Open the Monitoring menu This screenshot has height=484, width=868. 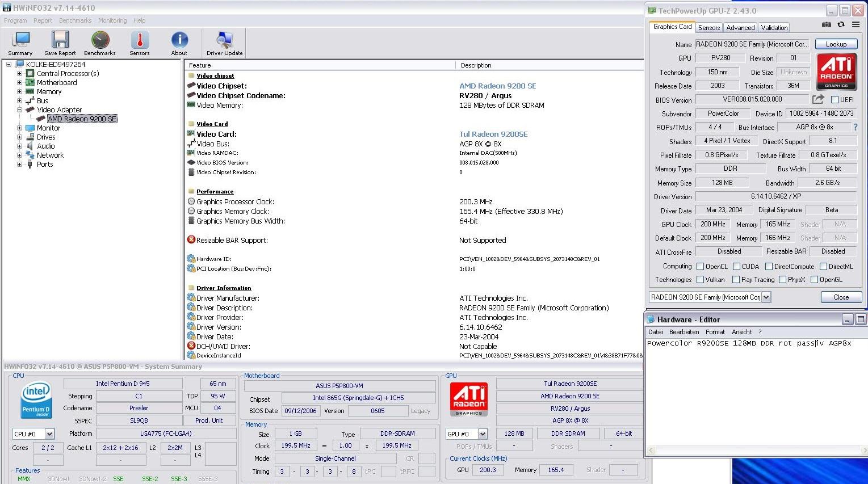coord(112,20)
